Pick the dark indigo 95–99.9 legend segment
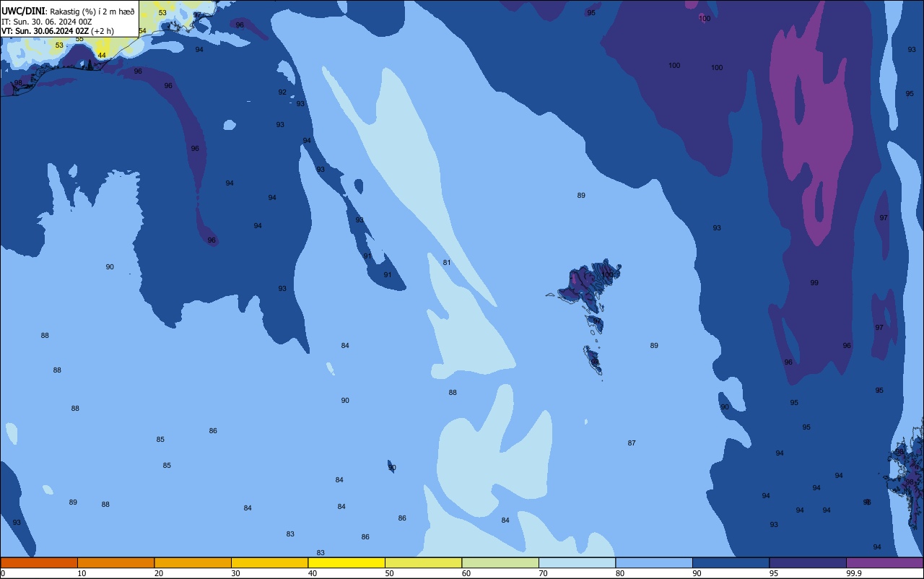 (808, 562)
